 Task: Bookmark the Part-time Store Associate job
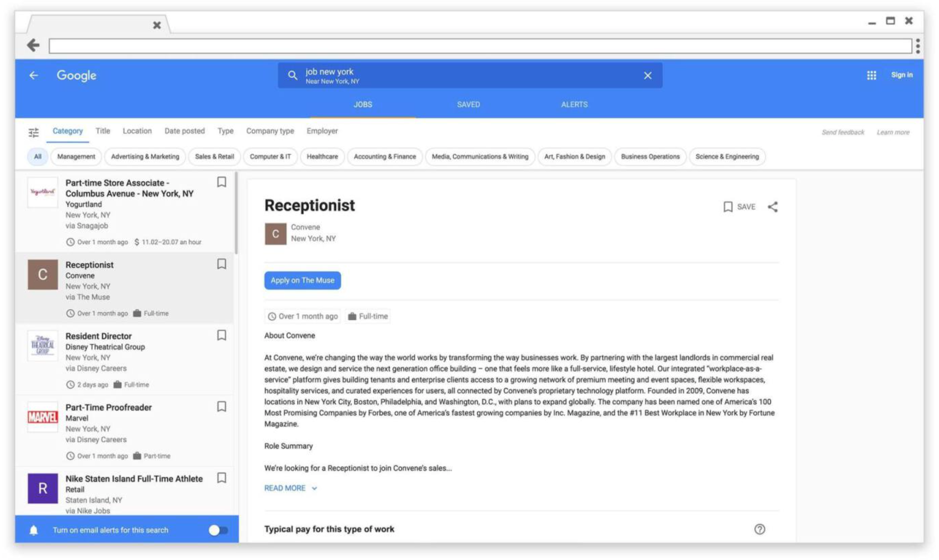click(x=222, y=182)
